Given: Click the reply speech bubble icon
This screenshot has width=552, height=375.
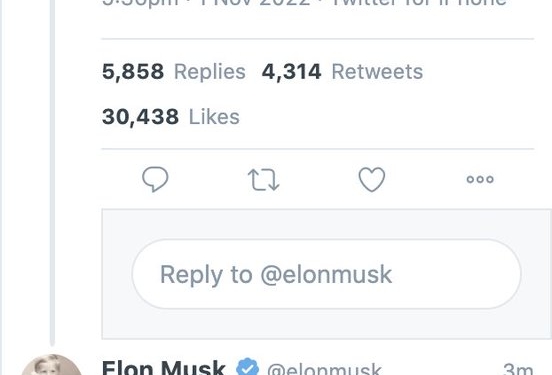Looking at the screenshot, I should click(155, 179).
